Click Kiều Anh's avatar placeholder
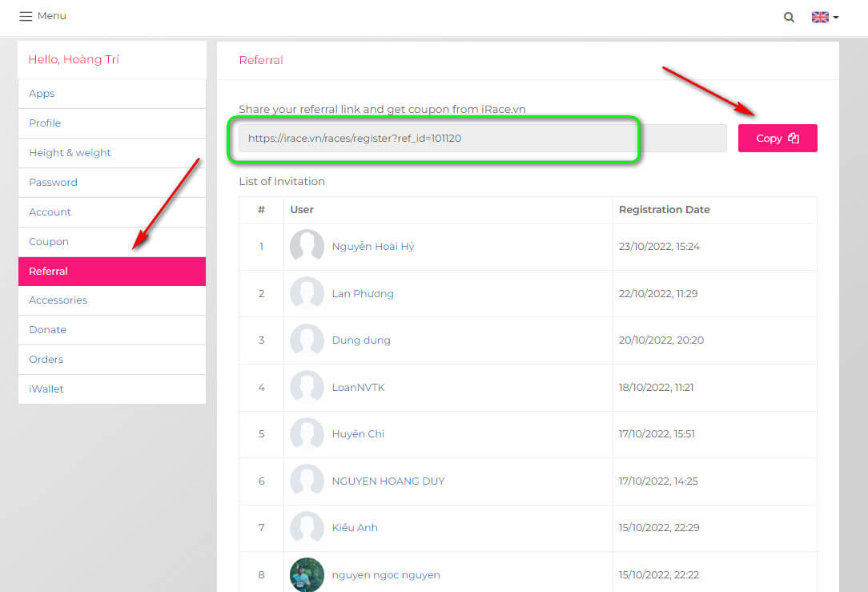Image resolution: width=868 pixels, height=592 pixels. (x=307, y=527)
